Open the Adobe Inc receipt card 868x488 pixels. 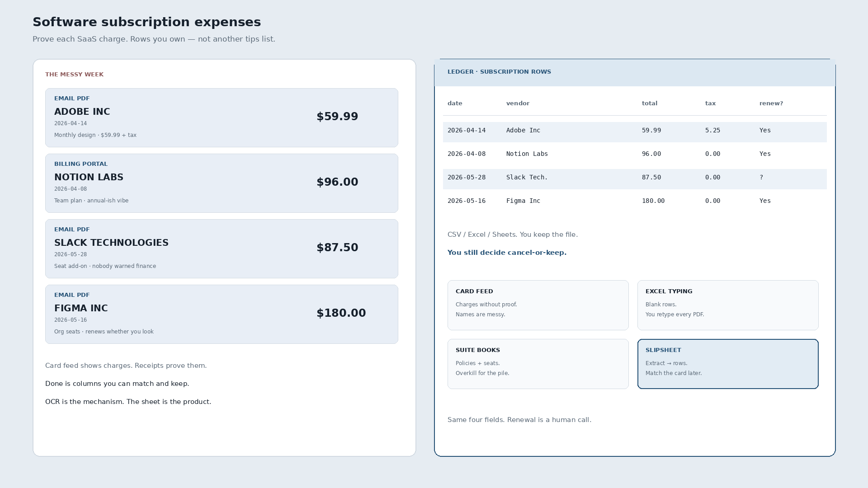point(222,117)
